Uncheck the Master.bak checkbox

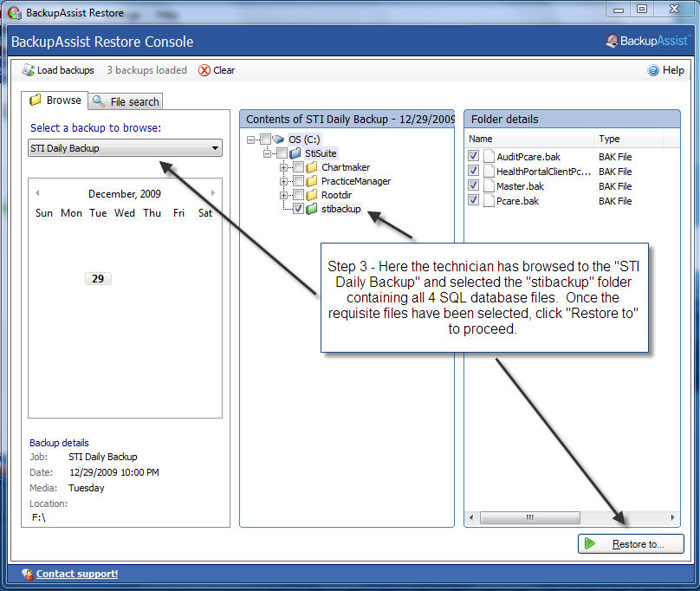473,185
